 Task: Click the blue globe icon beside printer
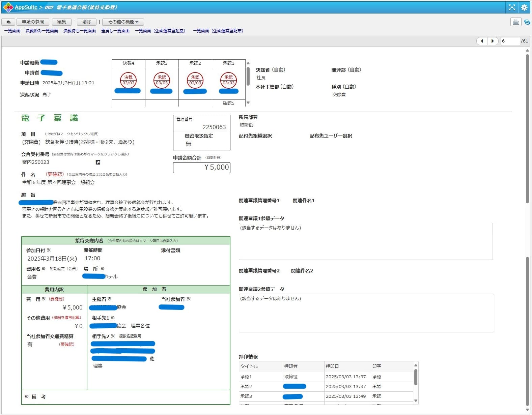click(527, 22)
